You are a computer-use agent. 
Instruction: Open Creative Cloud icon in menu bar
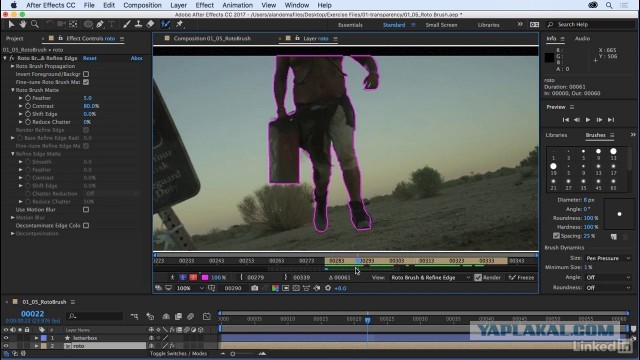[x=593, y=5]
